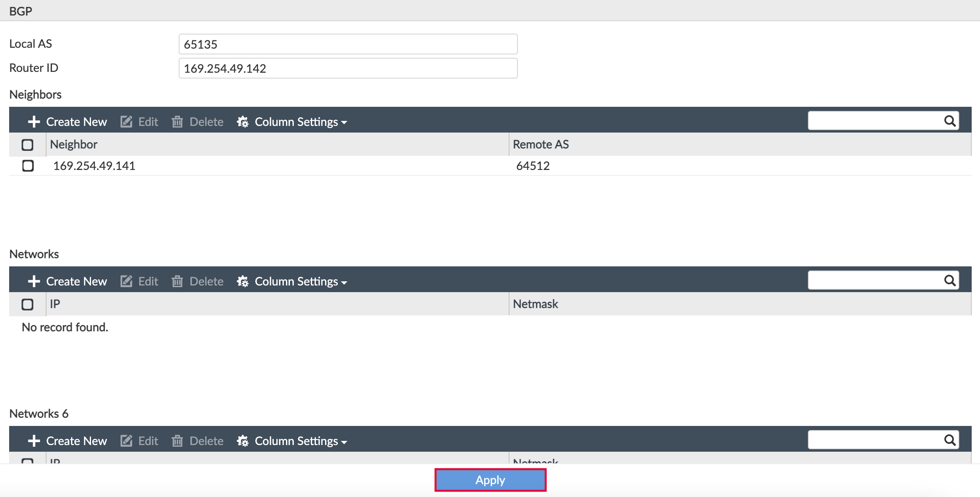980x497 pixels.
Task: Click the search magnifier icon in Neighbors
Action: tap(950, 121)
